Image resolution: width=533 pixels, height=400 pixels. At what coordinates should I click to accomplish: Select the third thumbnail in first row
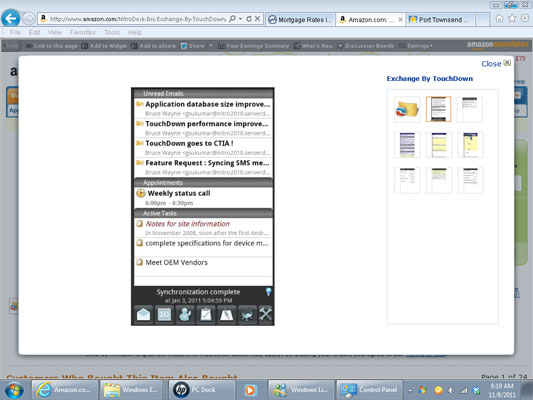tap(470, 109)
